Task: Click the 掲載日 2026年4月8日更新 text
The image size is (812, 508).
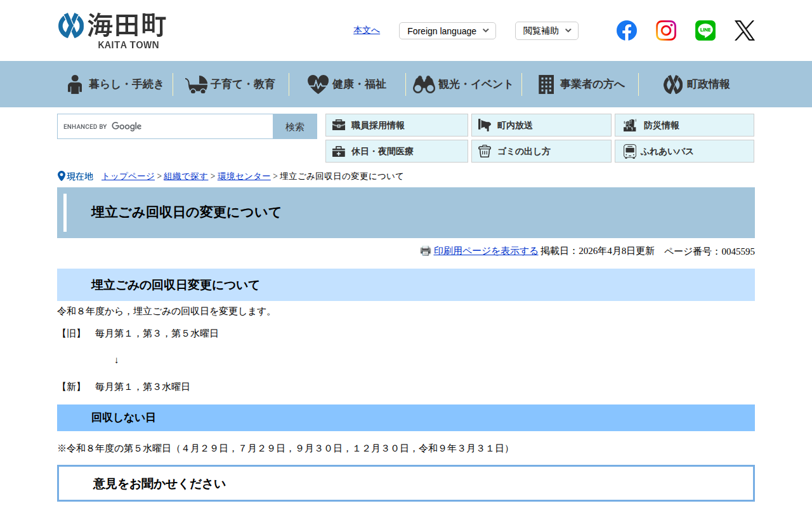Action: pyautogui.click(x=598, y=251)
